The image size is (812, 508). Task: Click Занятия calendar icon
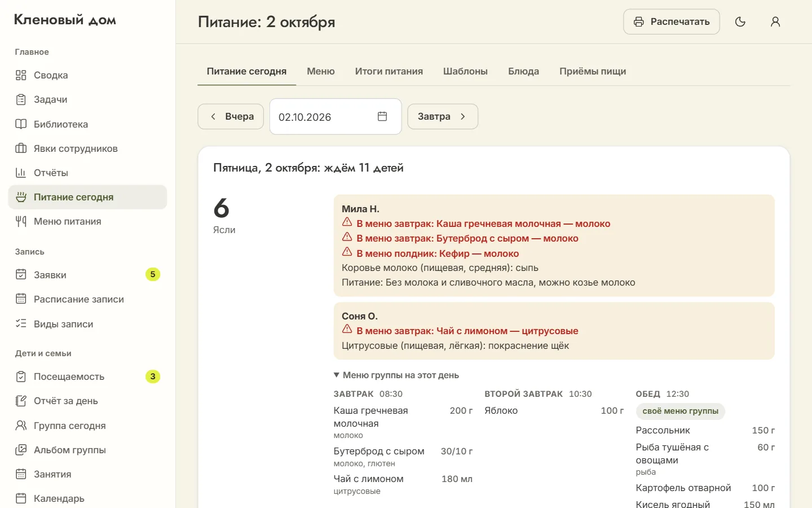pyautogui.click(x=21, y=474)
